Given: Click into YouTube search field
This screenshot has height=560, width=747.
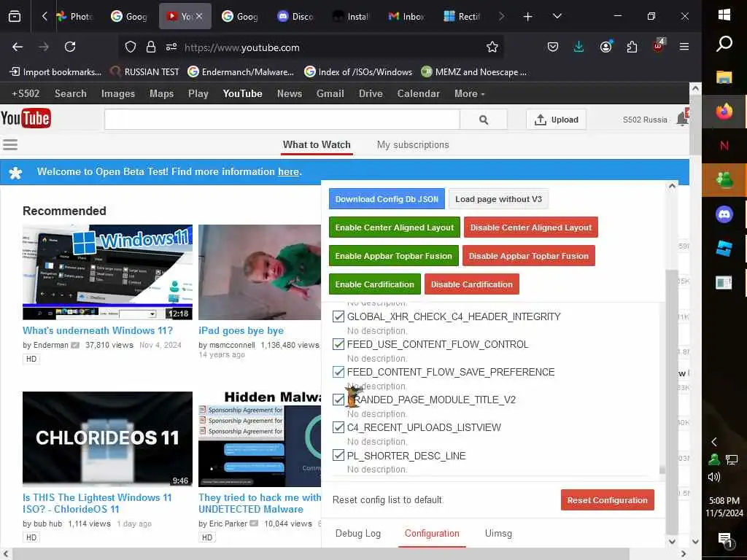Looking at the screenshot, I should [x=282, y=120].
